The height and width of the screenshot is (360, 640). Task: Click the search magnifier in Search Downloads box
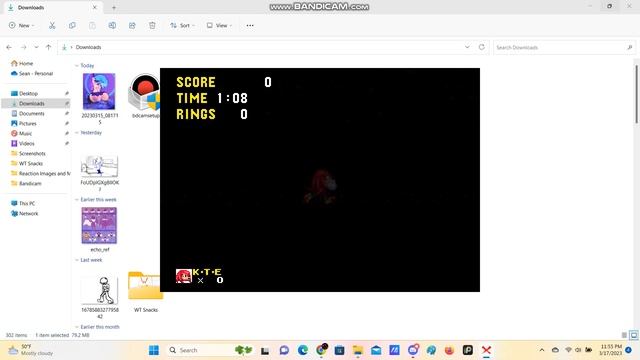629,47
